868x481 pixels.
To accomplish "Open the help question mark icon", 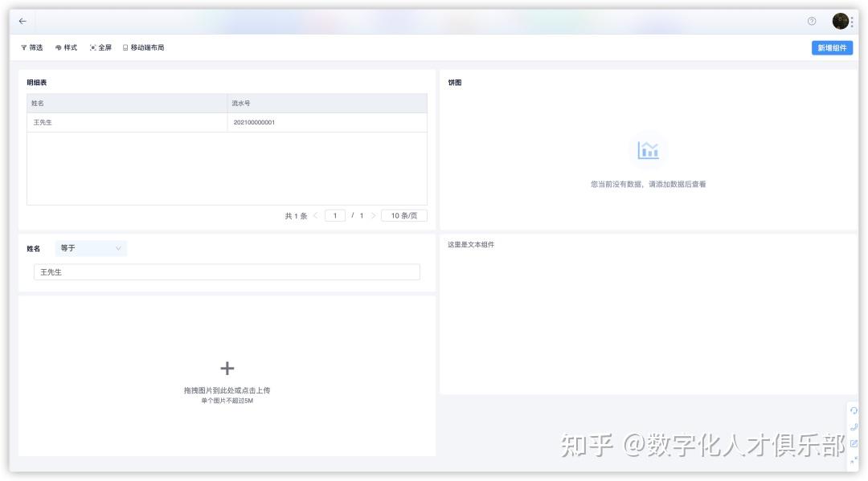I will (812, 21).
